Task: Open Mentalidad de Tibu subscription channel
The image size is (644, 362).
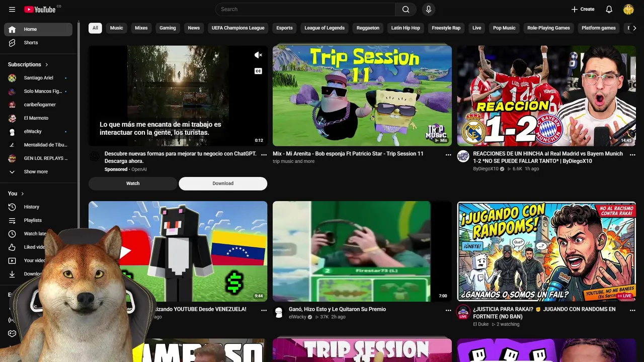Action: point(38,145)
